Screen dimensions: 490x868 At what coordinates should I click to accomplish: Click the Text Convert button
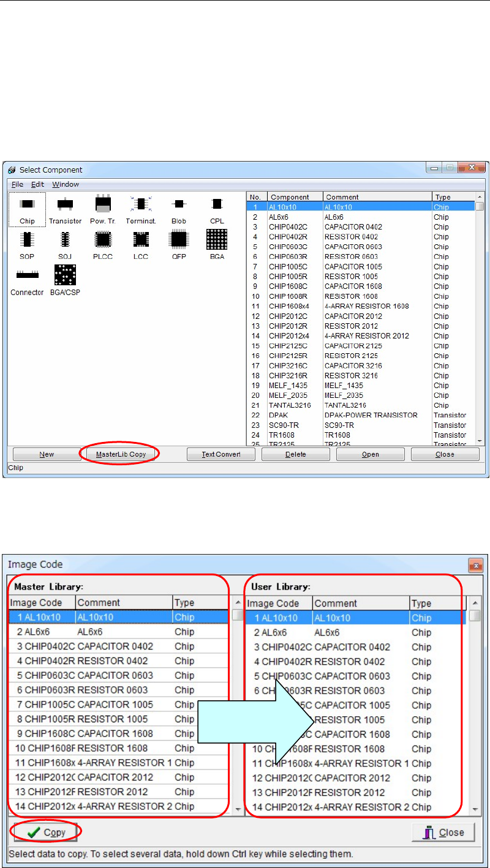point(221,454)
